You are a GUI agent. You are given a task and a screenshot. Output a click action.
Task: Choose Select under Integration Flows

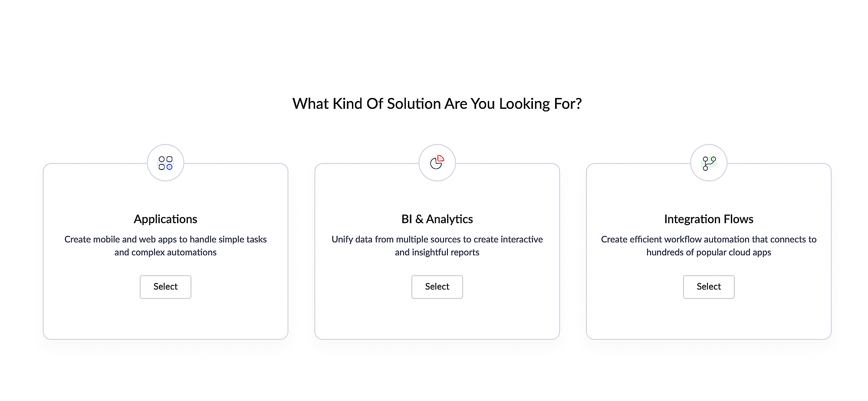(709, 287)
